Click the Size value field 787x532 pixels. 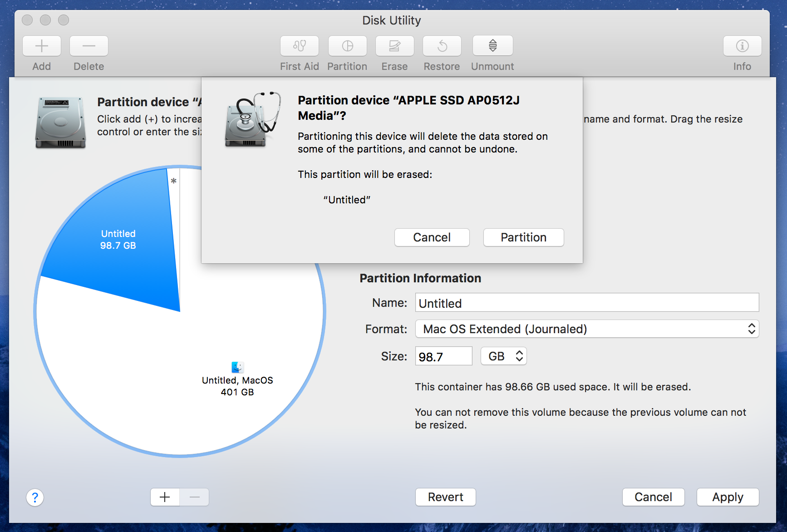click(x=443, y=356)
